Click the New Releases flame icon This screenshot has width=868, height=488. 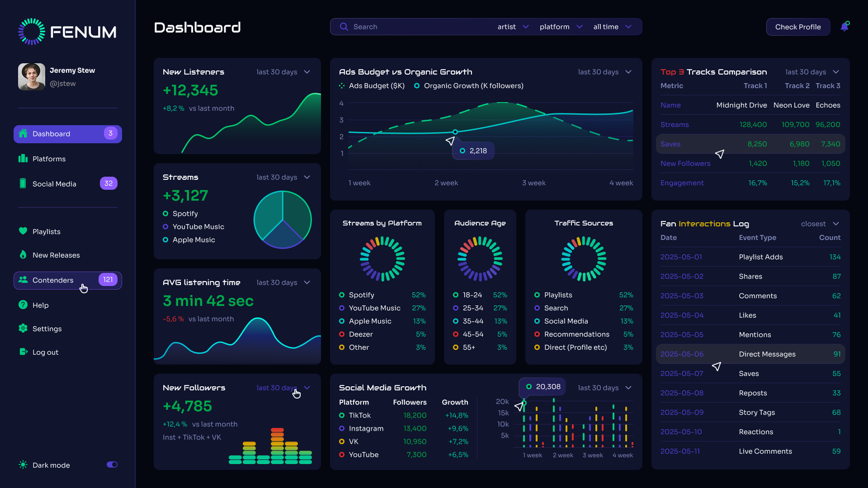click(23, 255)
